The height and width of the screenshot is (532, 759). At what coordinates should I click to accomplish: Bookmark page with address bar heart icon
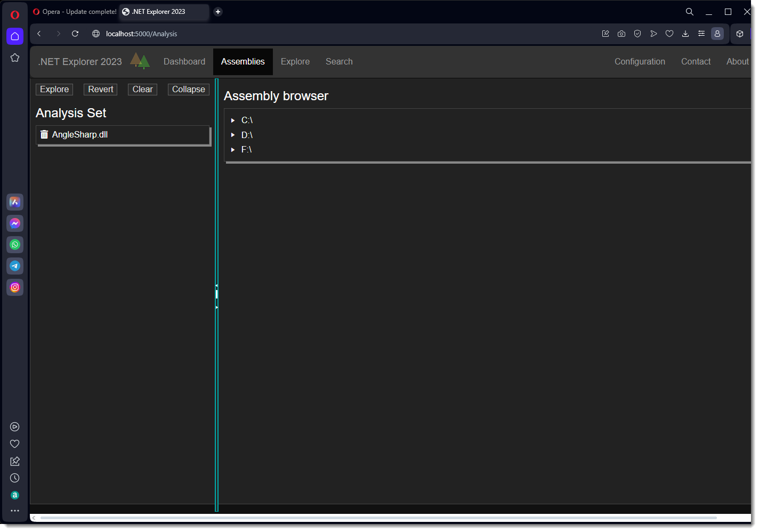(669, 34)
